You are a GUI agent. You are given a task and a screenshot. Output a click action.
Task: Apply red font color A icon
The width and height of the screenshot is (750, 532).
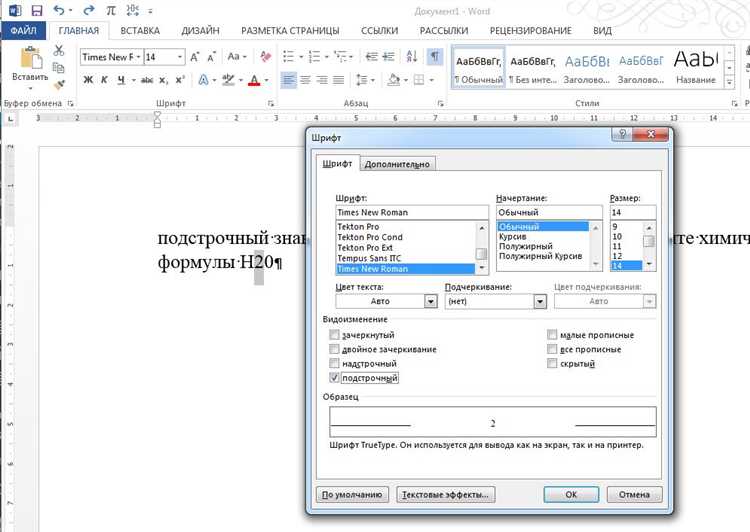pyautogui.click(x=254, y=80)
